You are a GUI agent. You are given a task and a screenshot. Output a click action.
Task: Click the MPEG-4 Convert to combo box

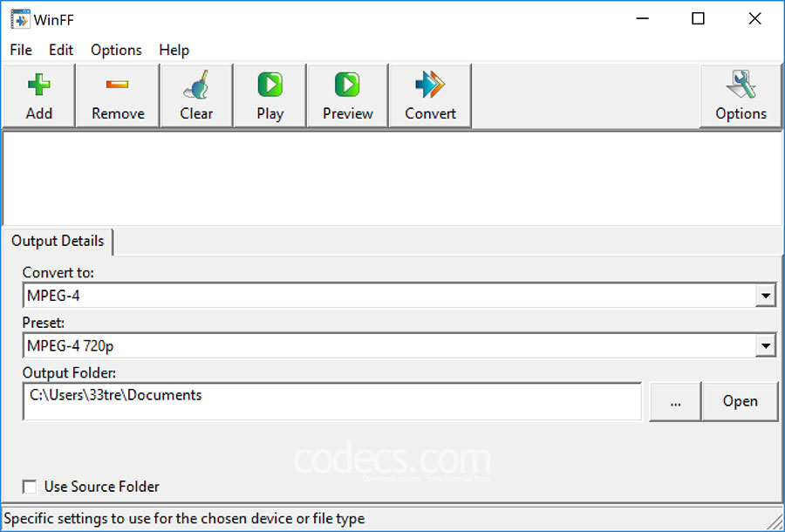pyautogui.click(x=399, y=296)
